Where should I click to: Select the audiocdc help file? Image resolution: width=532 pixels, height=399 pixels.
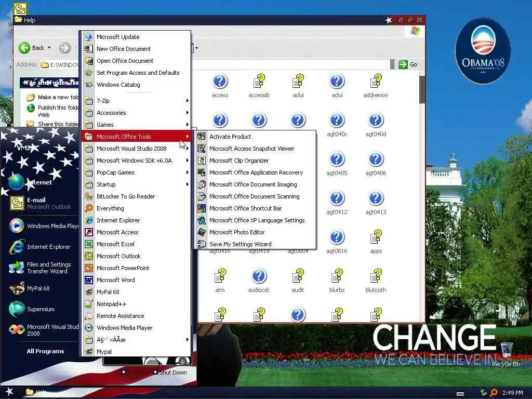click(259, 281)
